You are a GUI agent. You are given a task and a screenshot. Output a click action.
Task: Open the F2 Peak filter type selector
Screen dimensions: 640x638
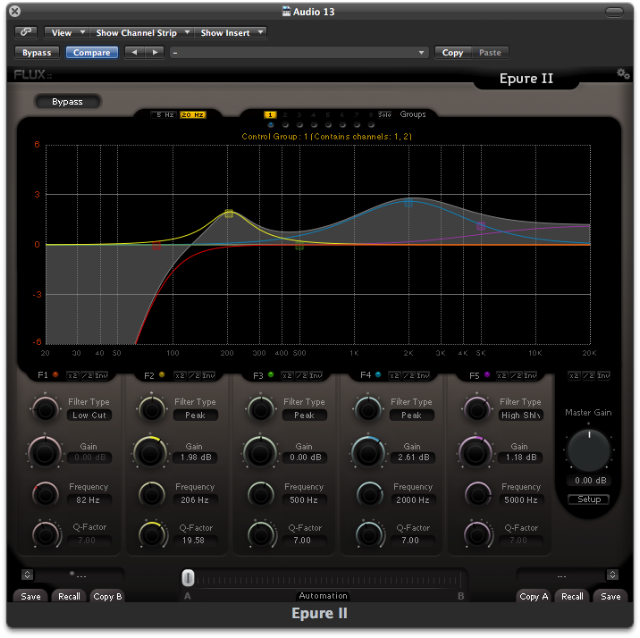(196, 415)
